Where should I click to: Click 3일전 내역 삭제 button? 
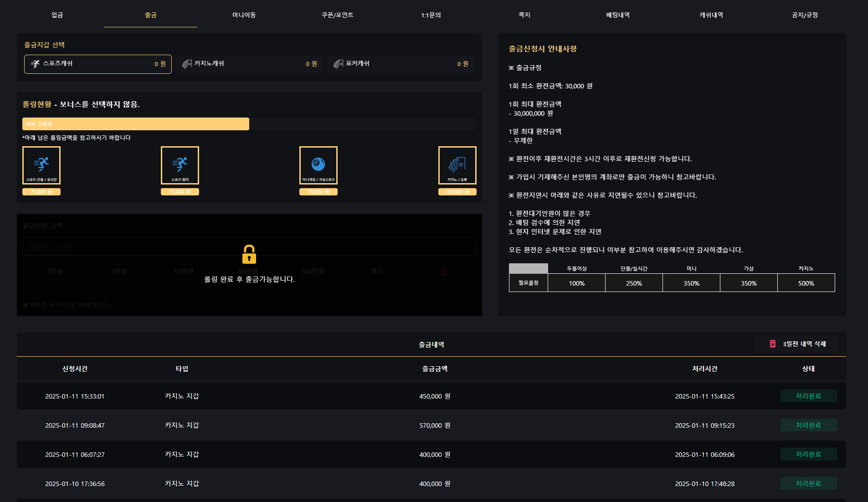pyautogui.click(x=796, y=344)
